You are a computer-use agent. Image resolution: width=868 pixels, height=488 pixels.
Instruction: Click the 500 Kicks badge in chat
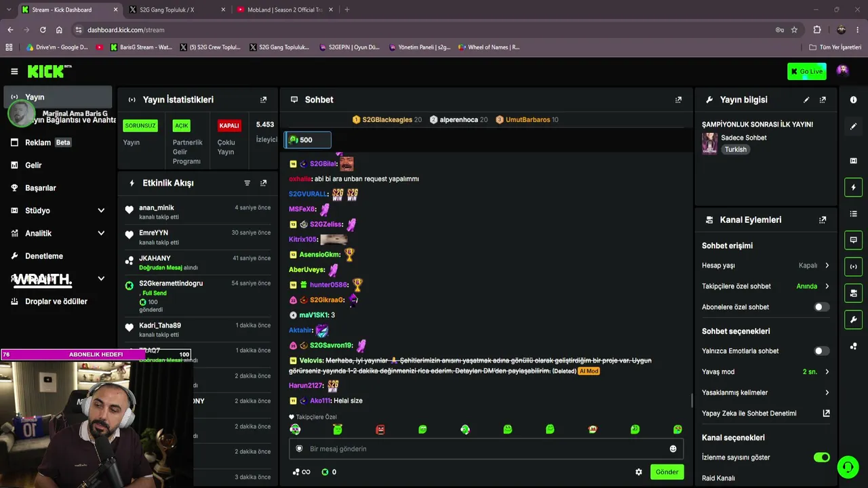(x=308, y=140)
